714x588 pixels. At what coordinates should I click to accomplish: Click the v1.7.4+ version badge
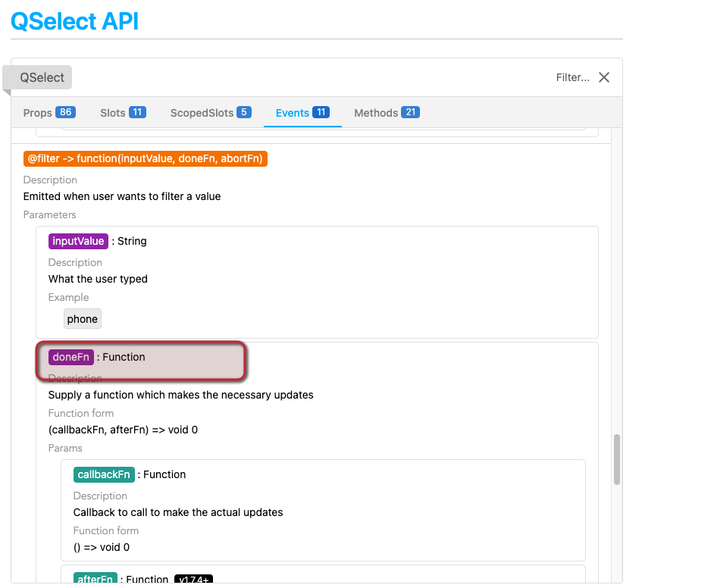click(x=193, y=578)
